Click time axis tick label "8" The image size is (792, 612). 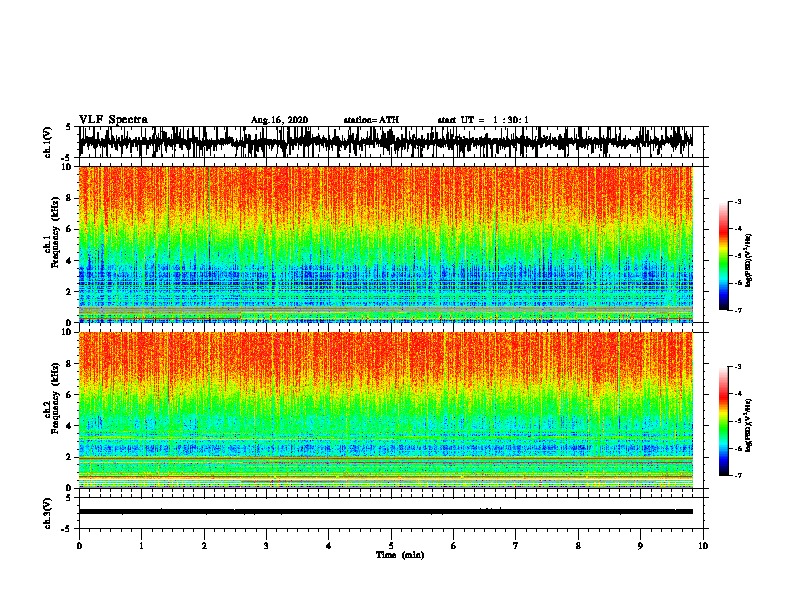point(578,546)
